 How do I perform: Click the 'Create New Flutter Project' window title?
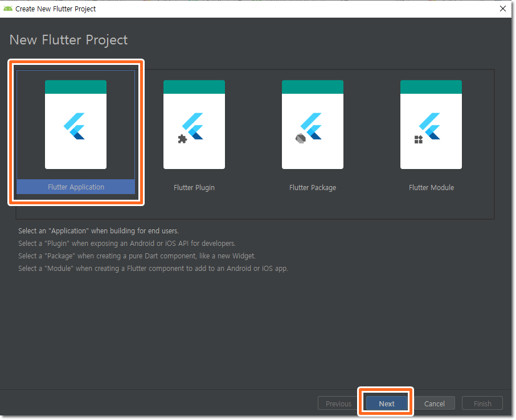56,9
